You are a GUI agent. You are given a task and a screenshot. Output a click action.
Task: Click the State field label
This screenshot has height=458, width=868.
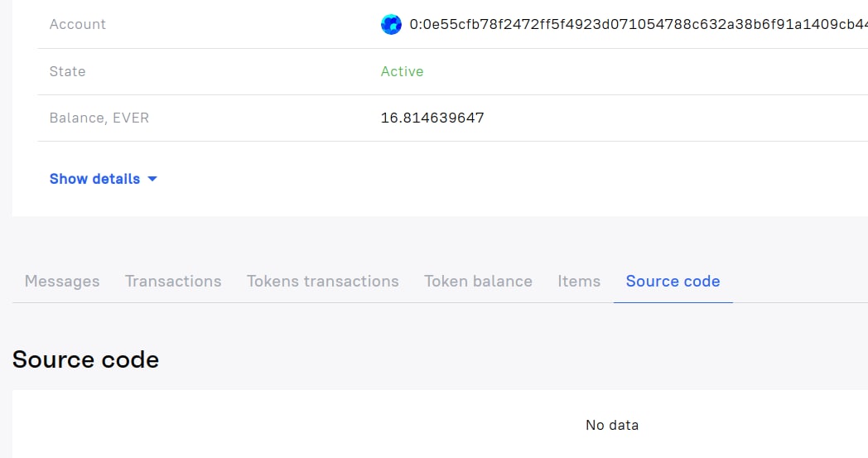click(x=67, y=71)
